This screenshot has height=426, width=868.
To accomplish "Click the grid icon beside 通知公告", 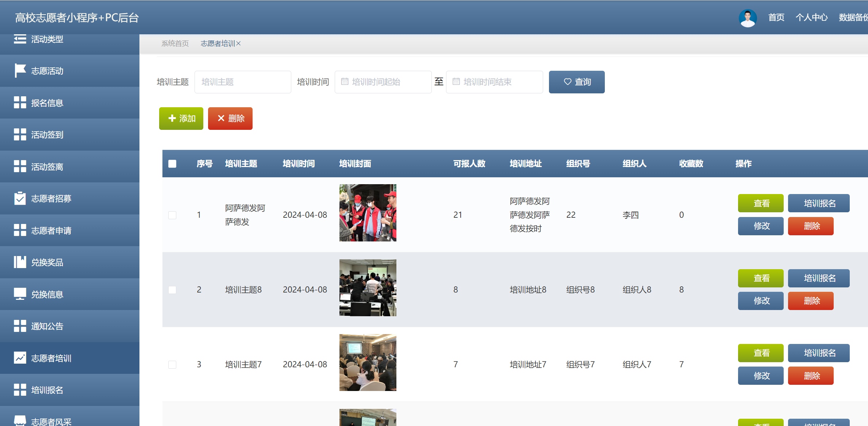I will coord(20,326).
